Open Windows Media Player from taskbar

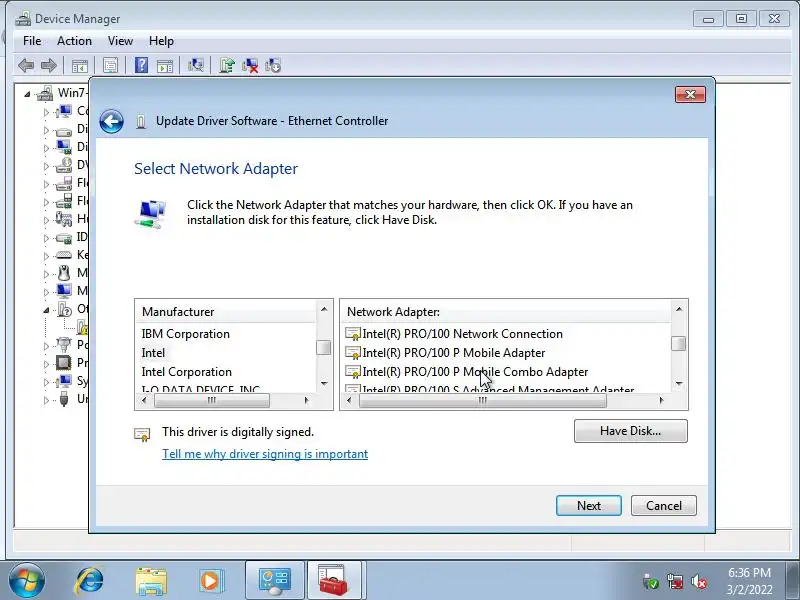click(210, 581)
